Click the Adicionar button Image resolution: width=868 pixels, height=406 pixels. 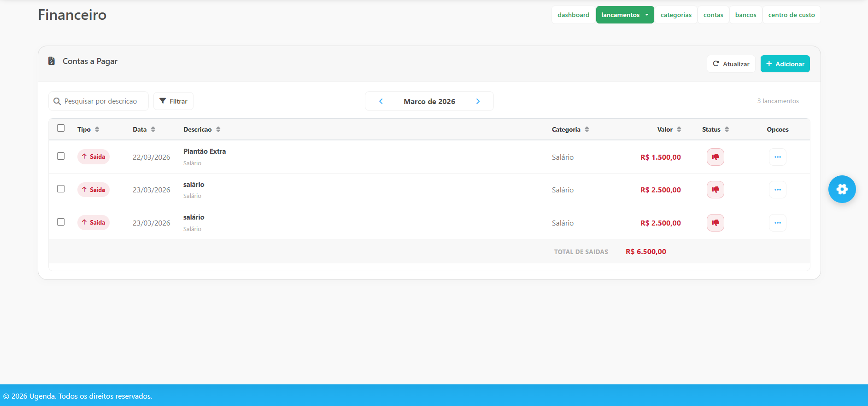pos(785,64)
